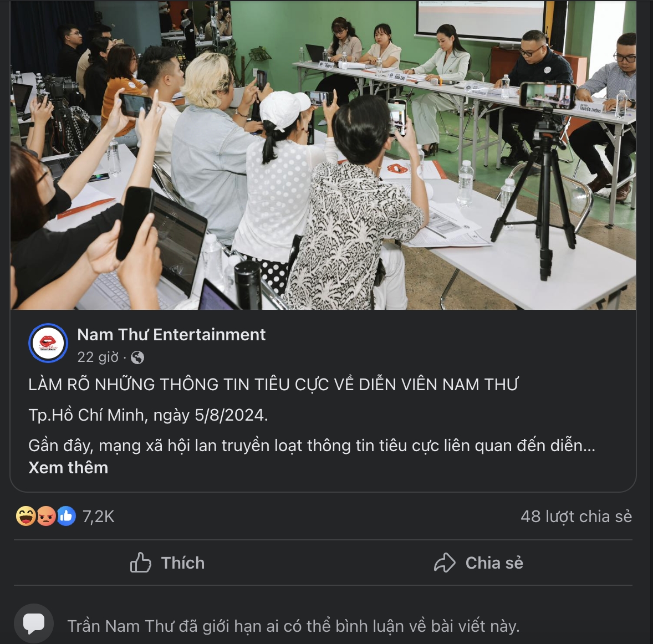This screenshot has height=644, width=653.
Task: Open the 22 giờ timestamp link
Action: 98,357
